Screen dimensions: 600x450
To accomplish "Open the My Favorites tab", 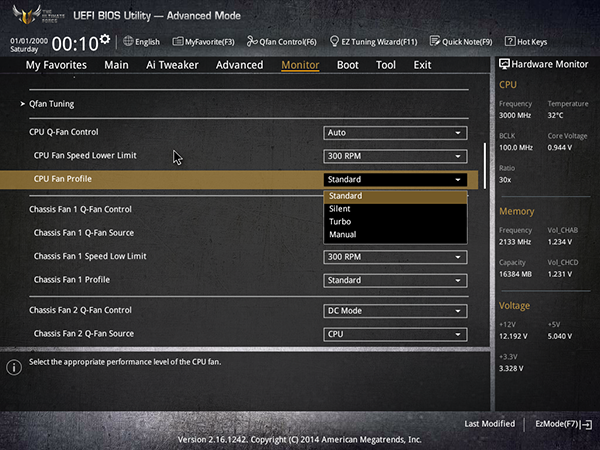I will [56, 65].
